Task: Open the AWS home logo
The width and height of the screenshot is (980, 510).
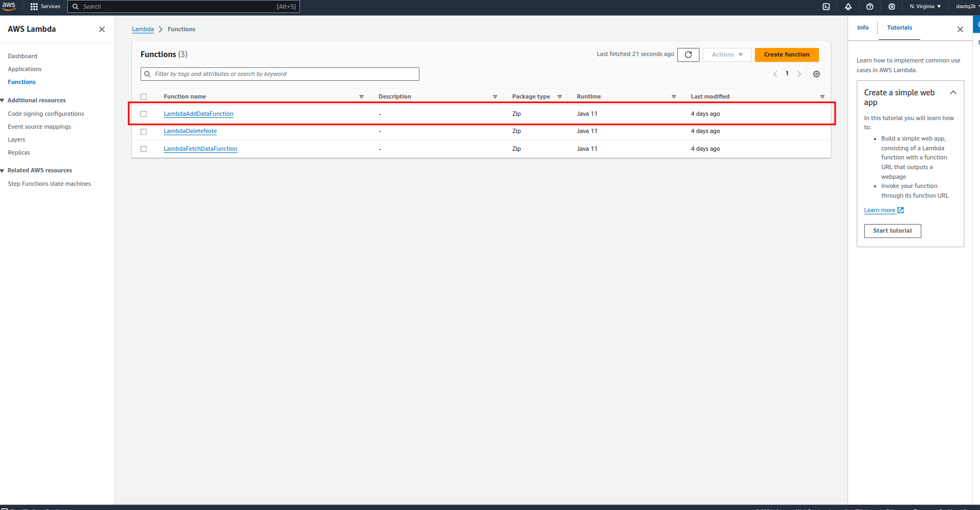Action: [x=9, y=6]
